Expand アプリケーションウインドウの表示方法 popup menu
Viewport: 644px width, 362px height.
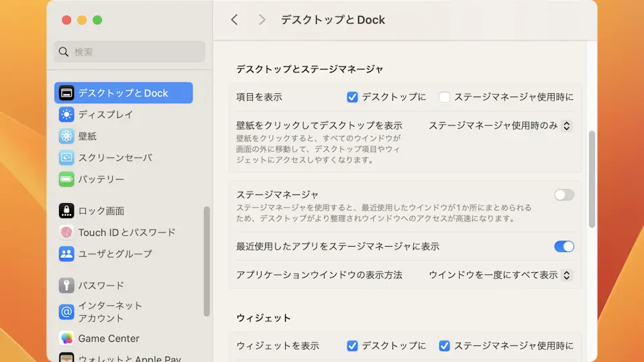tap(500, 275)
